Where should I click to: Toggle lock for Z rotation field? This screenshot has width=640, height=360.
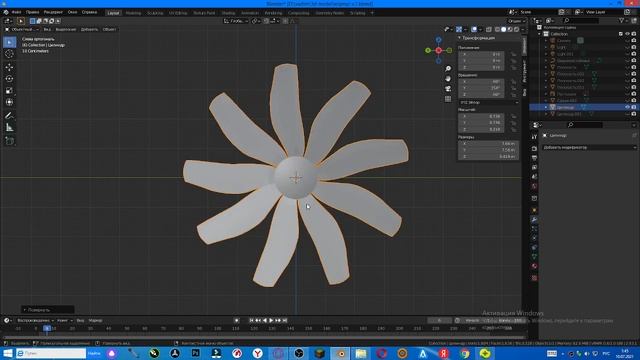point(513,95)
